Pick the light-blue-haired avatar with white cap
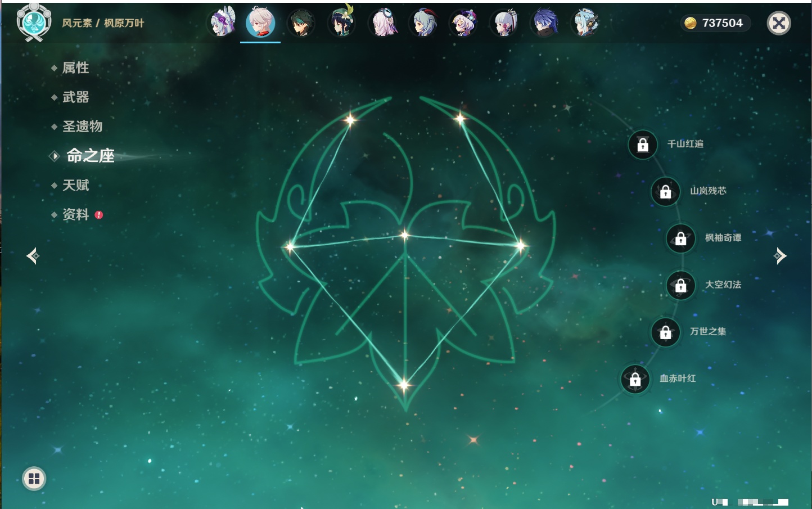The height and width of the screenshot is (509, 812). [x=585, y=23]
